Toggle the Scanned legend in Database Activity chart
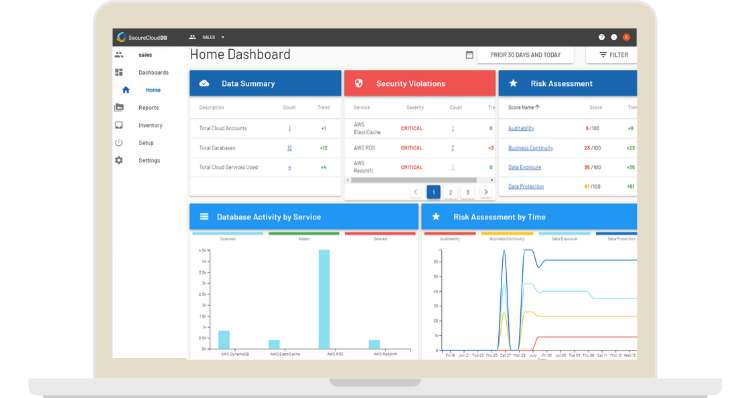The width and height of the screenshot is (750, 398). [228, 236]
